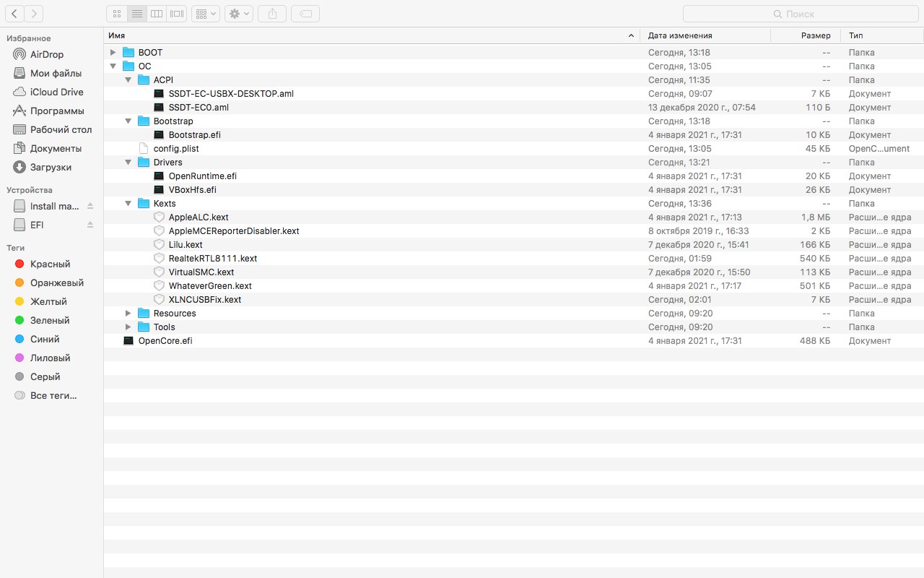Select RealtekRTL8111.kext file name

(x=213, y=258)
